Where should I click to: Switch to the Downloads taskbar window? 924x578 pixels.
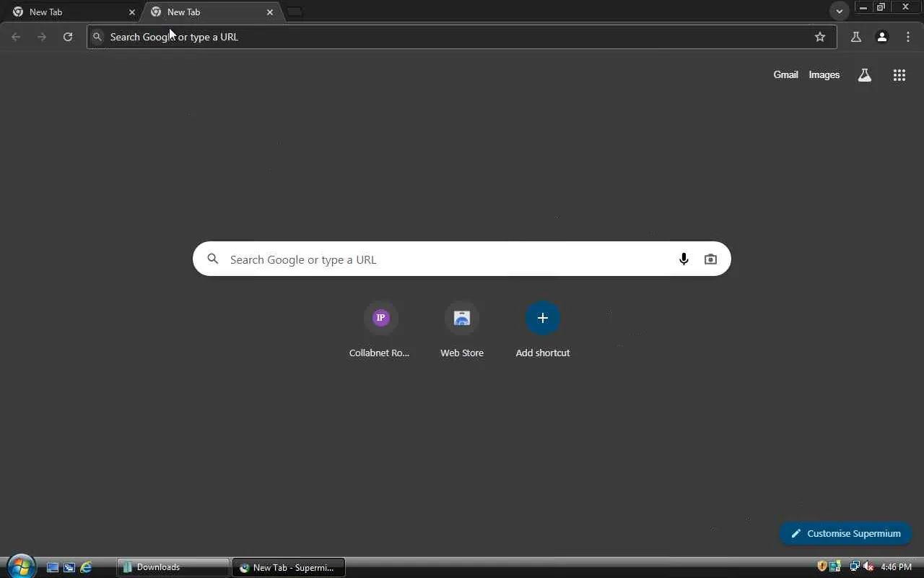coord(173,567)
